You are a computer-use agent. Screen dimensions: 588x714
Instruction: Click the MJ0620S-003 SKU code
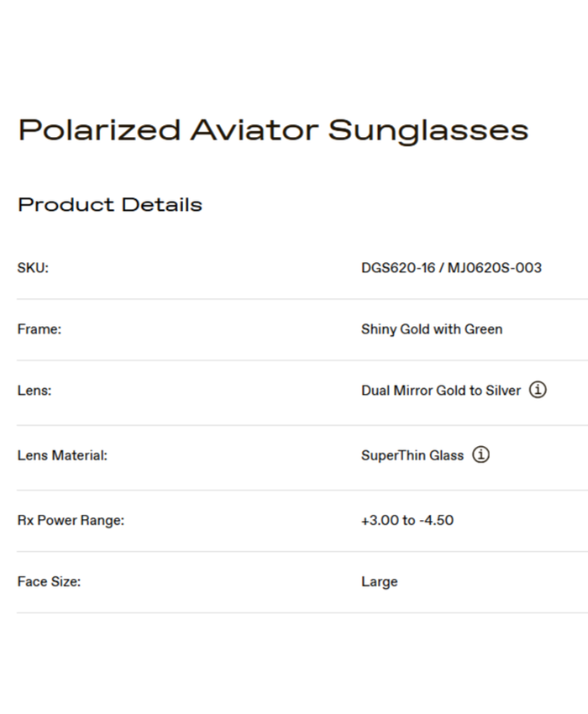pos(495,268)
